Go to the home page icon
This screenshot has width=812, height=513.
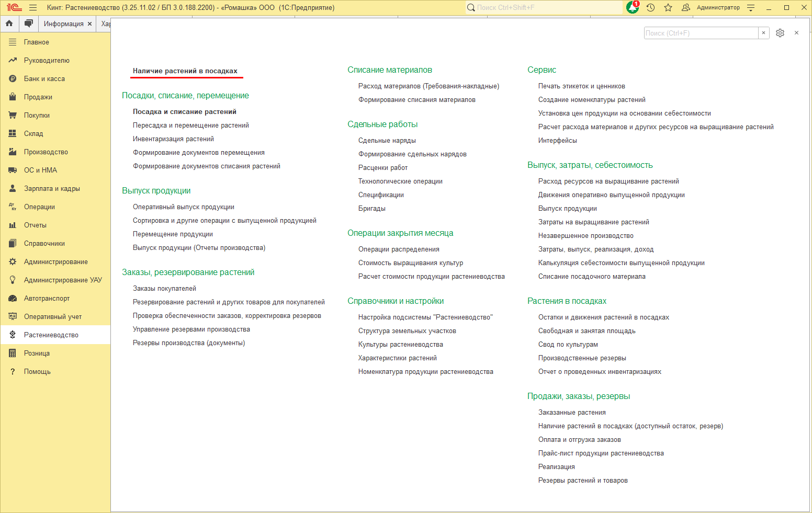9,24
